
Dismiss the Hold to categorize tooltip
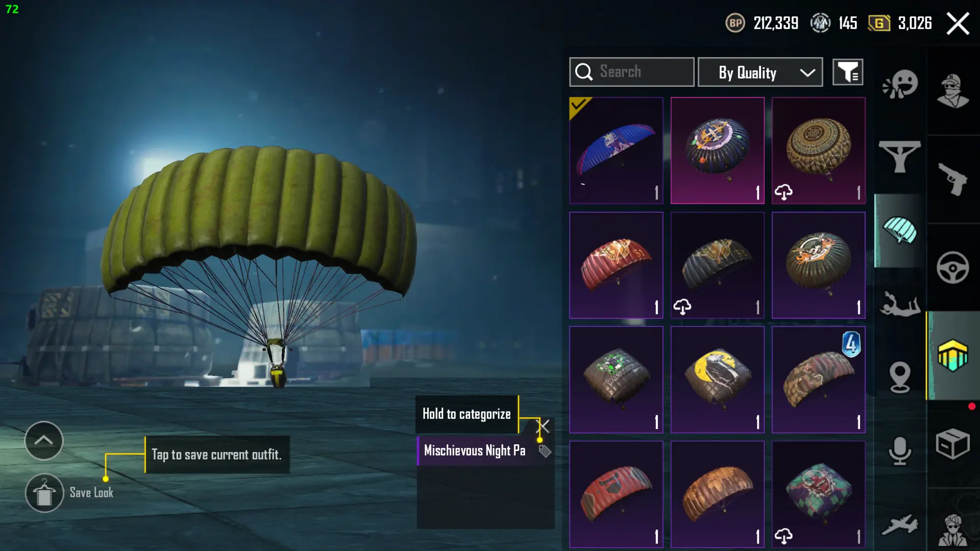544,426
